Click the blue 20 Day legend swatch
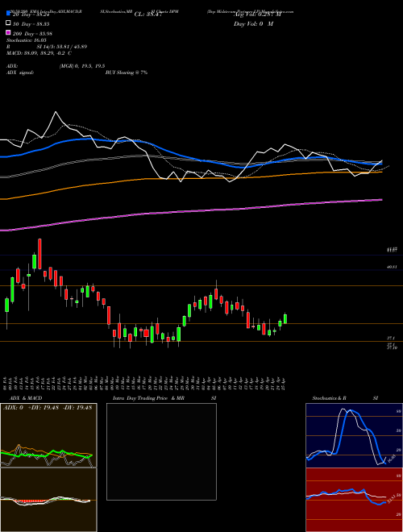The width and height of the screenshot is (403, 532). pos(8,14)
